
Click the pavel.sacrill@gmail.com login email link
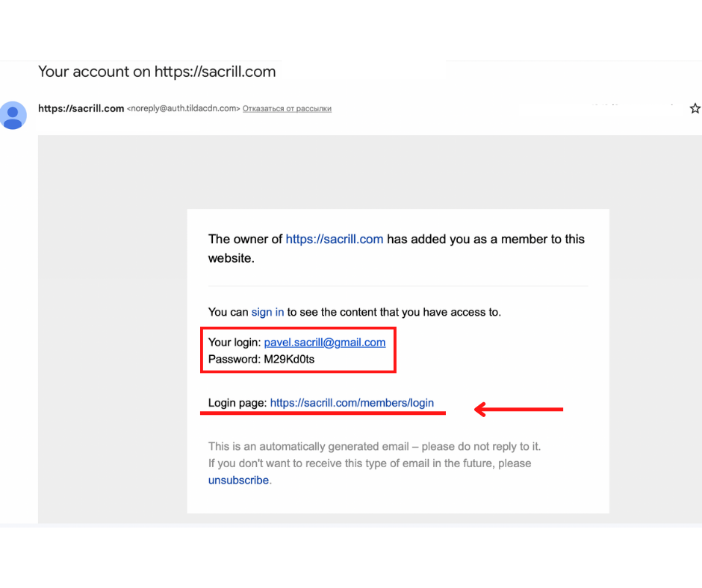(x=324, y=343)
